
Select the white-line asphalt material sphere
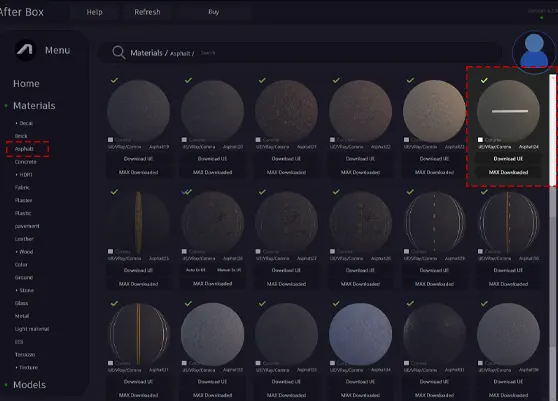pos(508,111)
